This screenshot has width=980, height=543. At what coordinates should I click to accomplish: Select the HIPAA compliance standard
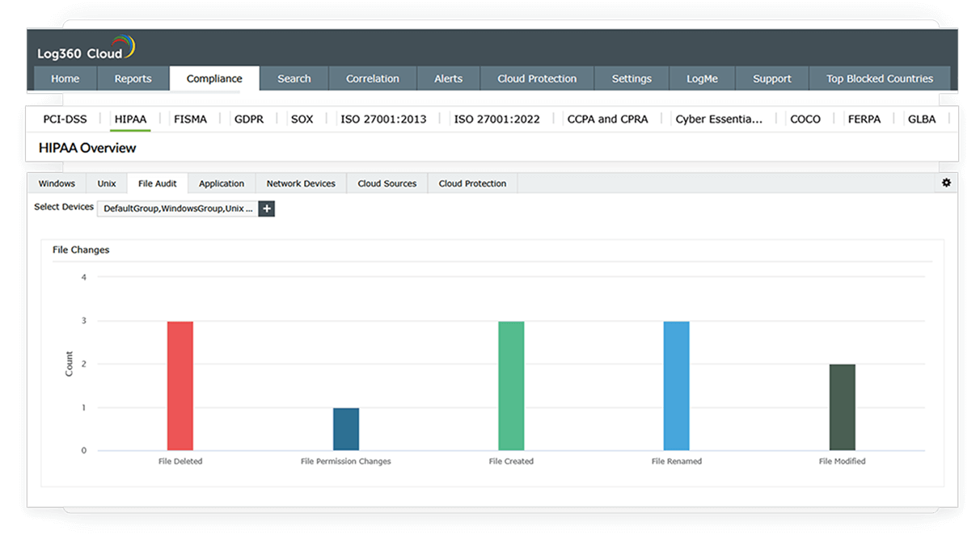tap(130, 119)
